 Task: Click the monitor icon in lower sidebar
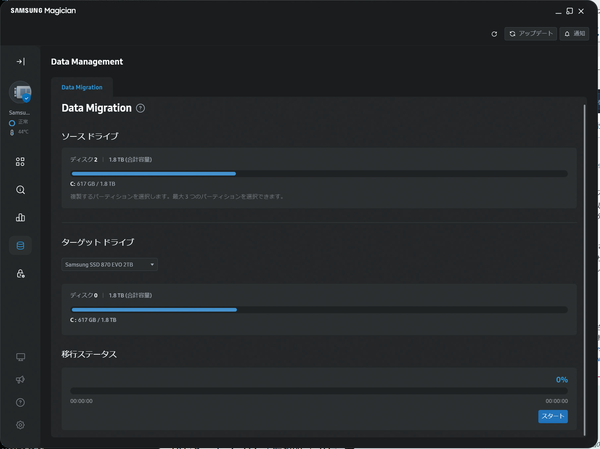tap(20, 357)
